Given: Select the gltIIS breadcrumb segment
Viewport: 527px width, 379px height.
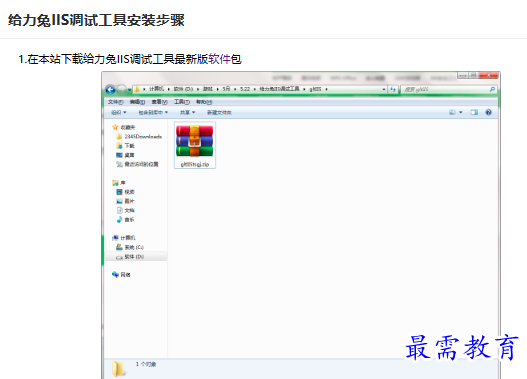Looking at the screenshot, I should click(315, 89).
